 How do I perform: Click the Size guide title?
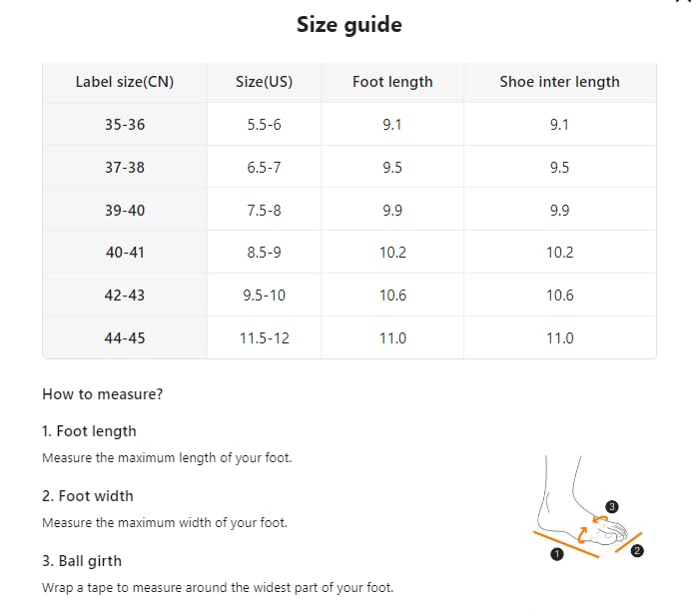point(349,24)
